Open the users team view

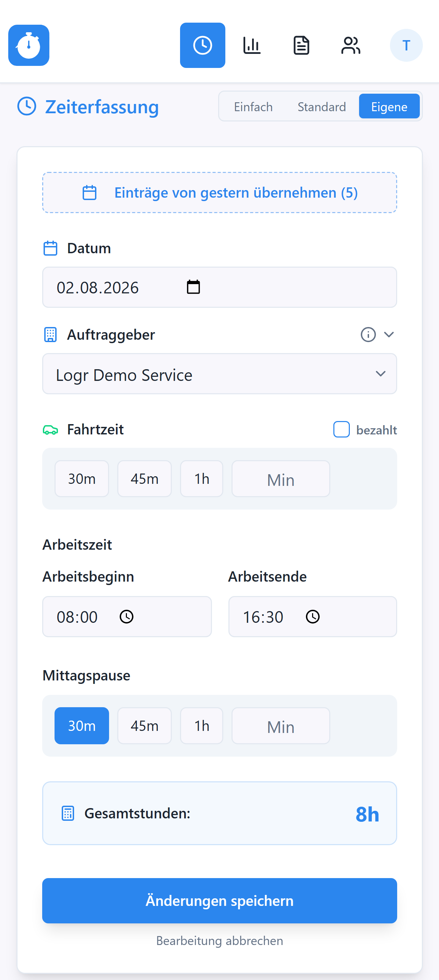[351, 45]
